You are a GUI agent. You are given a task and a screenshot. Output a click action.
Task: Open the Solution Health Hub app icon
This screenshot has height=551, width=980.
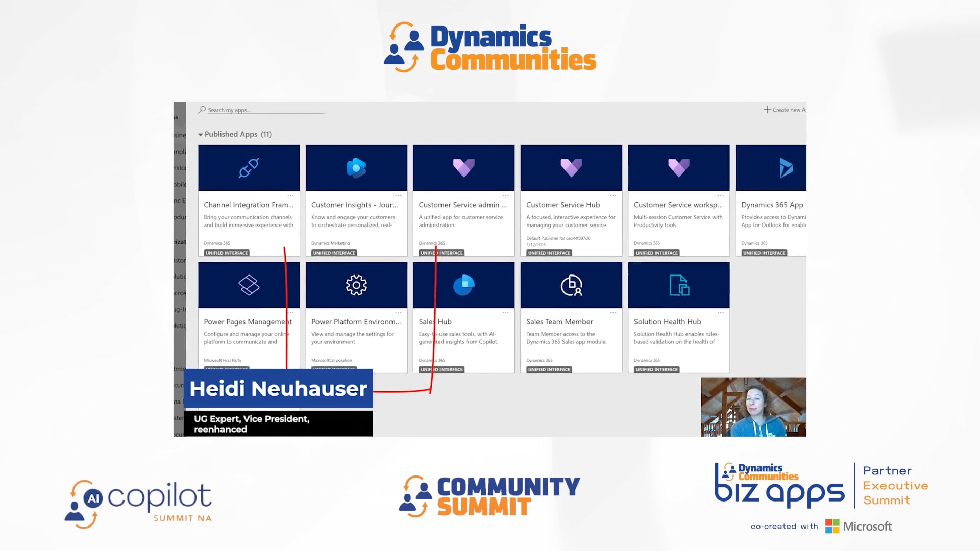coord(678,285)
